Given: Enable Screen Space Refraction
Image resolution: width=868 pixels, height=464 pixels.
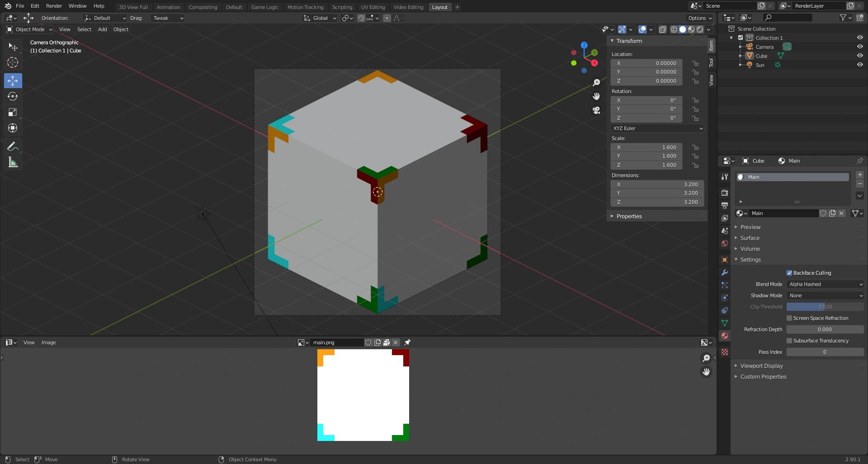Looking at the screenshot, I should click(x=789, y=318).
